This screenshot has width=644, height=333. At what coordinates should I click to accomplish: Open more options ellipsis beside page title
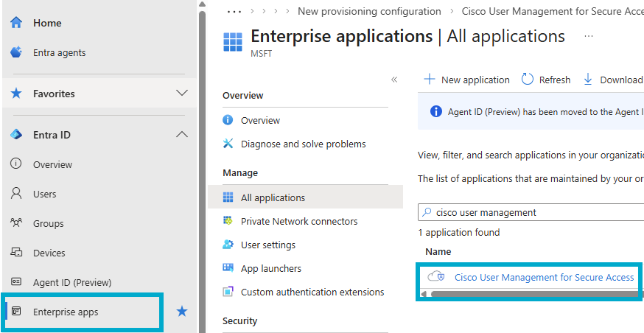pos(589,37)
